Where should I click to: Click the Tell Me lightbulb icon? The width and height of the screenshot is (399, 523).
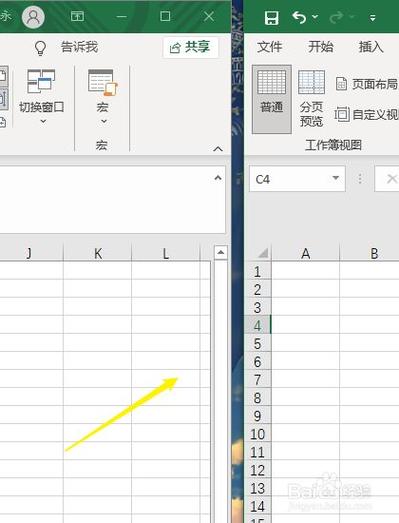pyautogui.click(x=40, y=48)
